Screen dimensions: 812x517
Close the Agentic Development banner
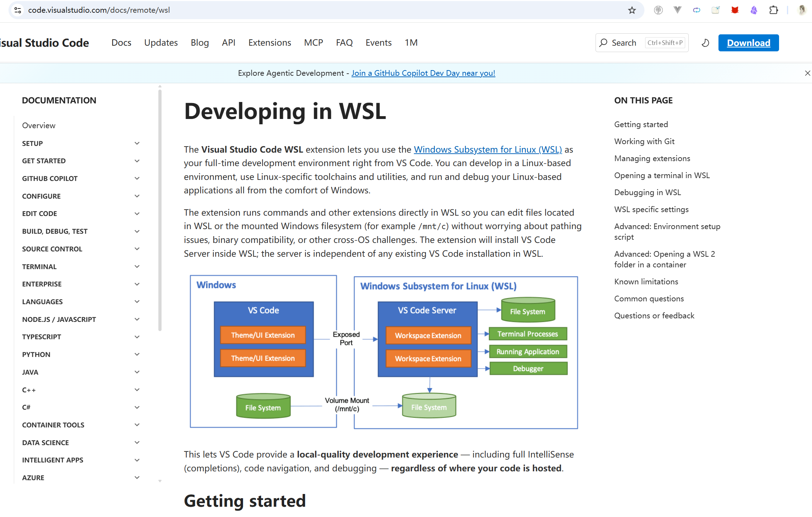point(807,73)
